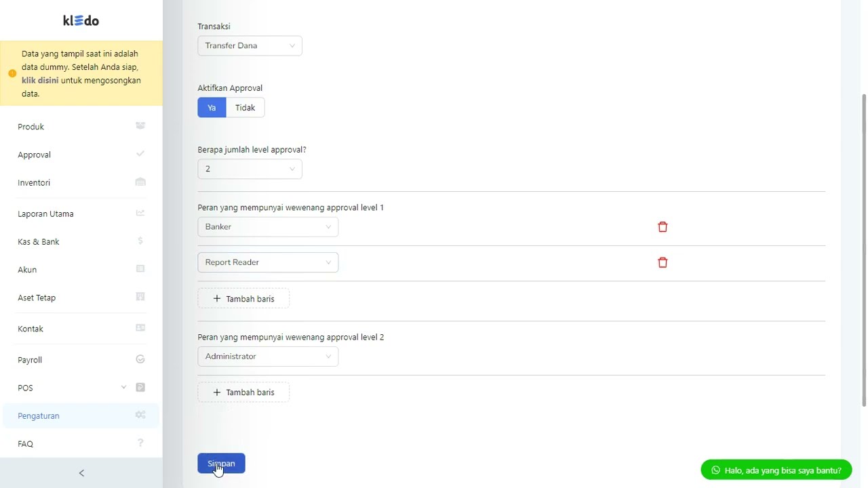Click the Pengaturan gears icon
Screen dimensions: 868x488
140,415
